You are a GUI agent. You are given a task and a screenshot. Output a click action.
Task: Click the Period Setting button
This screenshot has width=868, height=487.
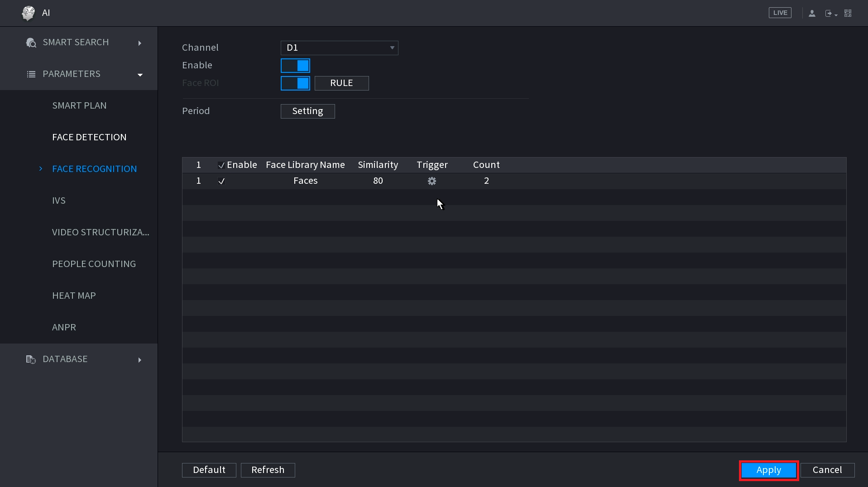307,111
